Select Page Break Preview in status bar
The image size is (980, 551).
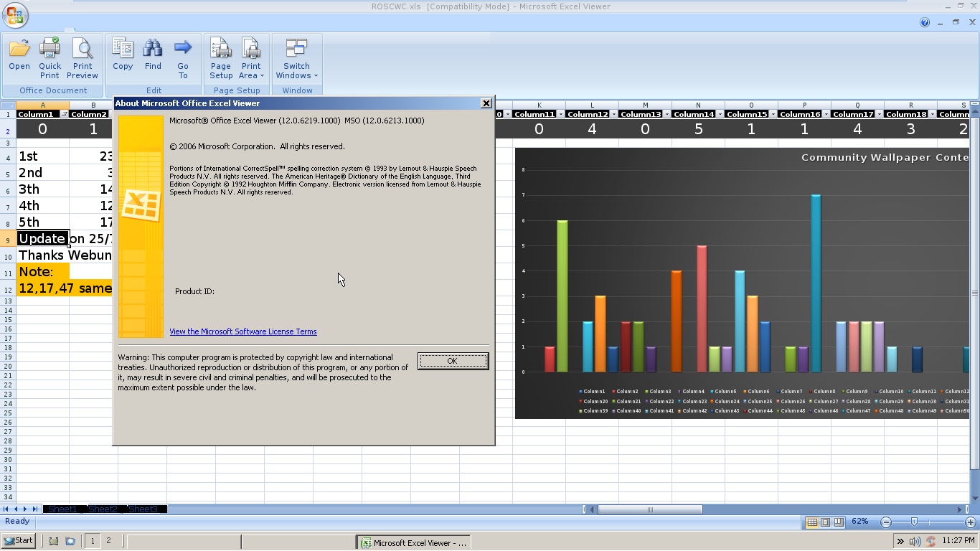838,522
